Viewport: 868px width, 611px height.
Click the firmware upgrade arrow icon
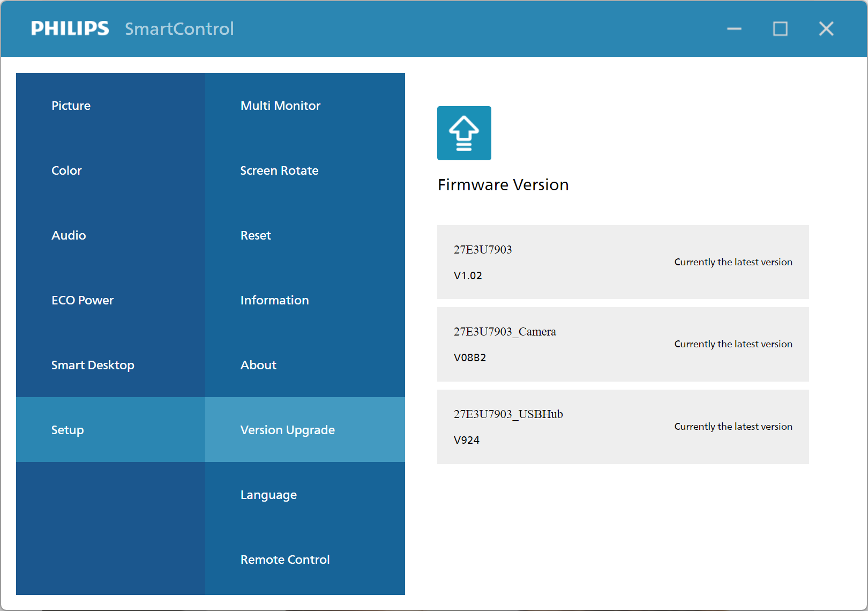464,133
